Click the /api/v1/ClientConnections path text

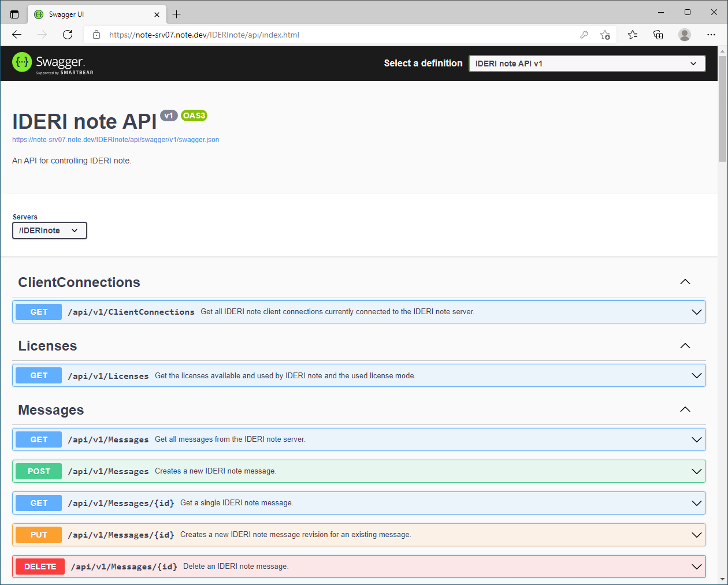pyautogui.click(x=131, y=312)
